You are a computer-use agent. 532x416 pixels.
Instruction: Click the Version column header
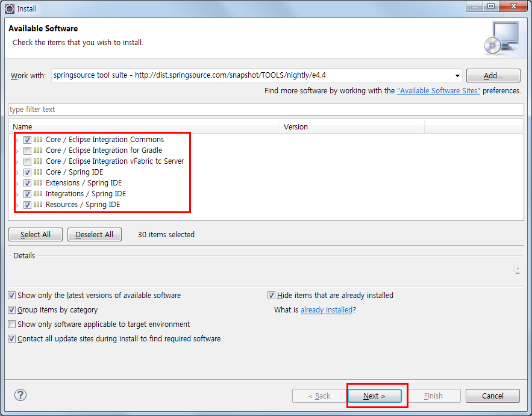point(352,127)
